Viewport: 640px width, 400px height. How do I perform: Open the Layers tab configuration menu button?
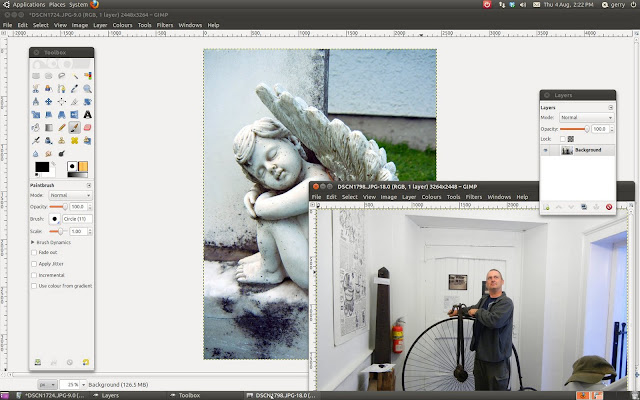click(x=611, y=107)
